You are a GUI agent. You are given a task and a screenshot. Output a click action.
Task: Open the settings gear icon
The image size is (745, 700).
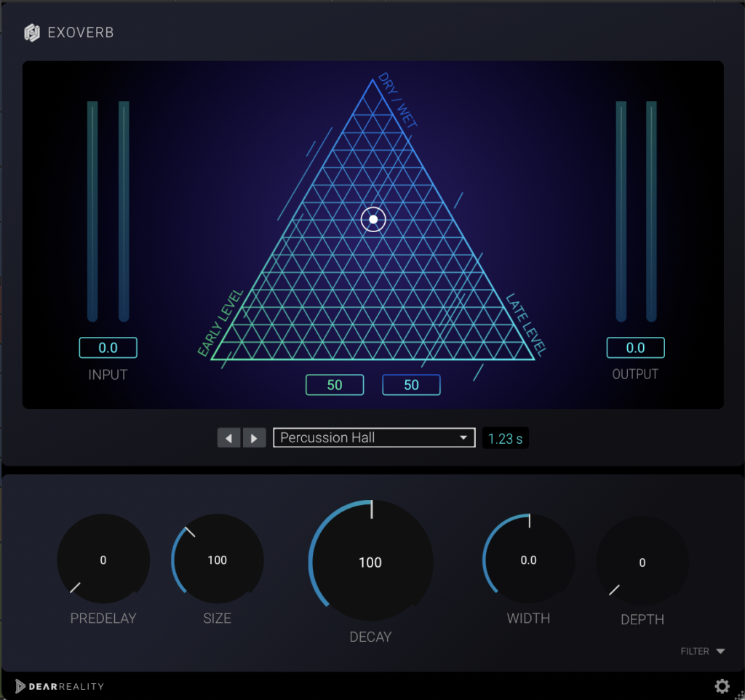722,685
